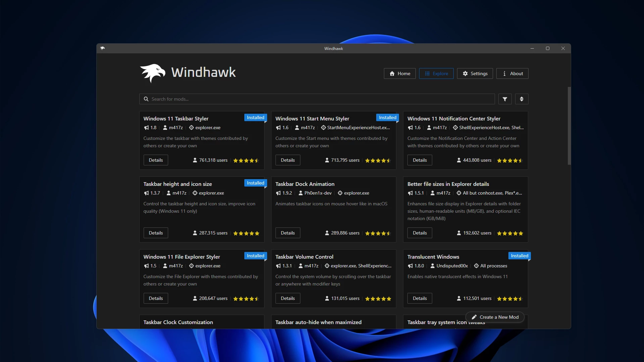Click the Installed badge on Translucent Windows

[x=519, y=256]
